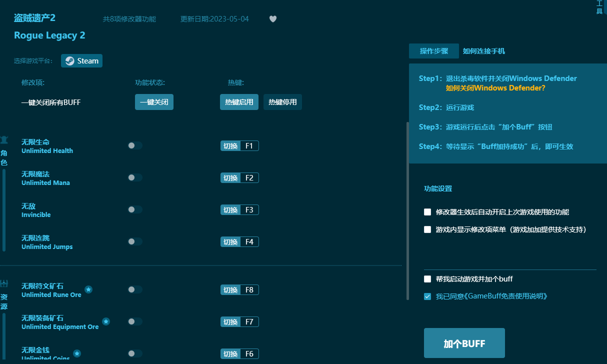The height and width of the screenshot is (364, 607).
Task: Check 帮我启动游戏并加个buff
Action: [x=427, y=279]
